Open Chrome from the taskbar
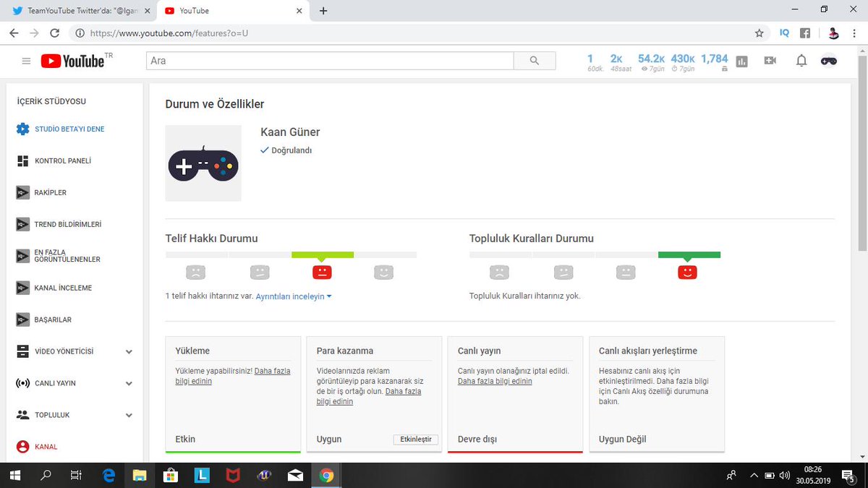 326,475
